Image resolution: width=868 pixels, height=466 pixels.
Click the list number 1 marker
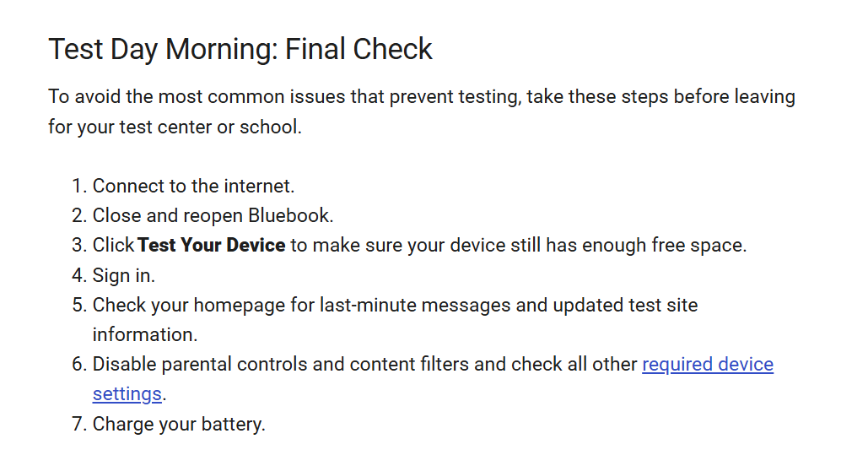79,186
